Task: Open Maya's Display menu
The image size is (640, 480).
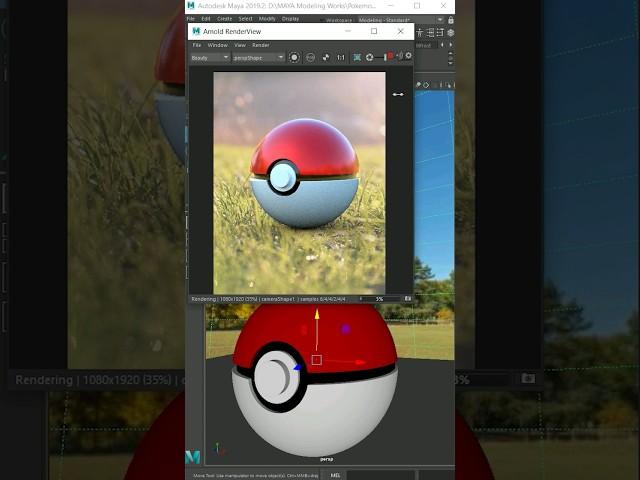Action: tap(290, 19)
